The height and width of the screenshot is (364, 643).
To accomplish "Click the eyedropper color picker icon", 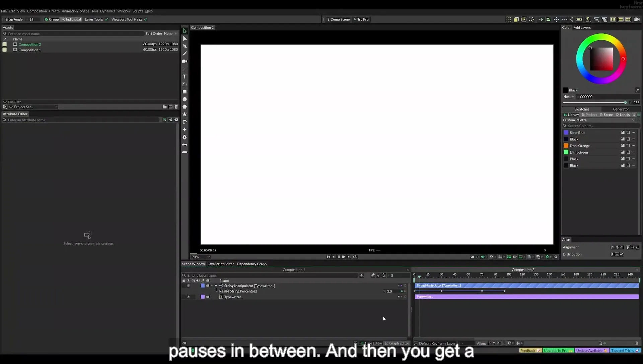I will [637, 90].
